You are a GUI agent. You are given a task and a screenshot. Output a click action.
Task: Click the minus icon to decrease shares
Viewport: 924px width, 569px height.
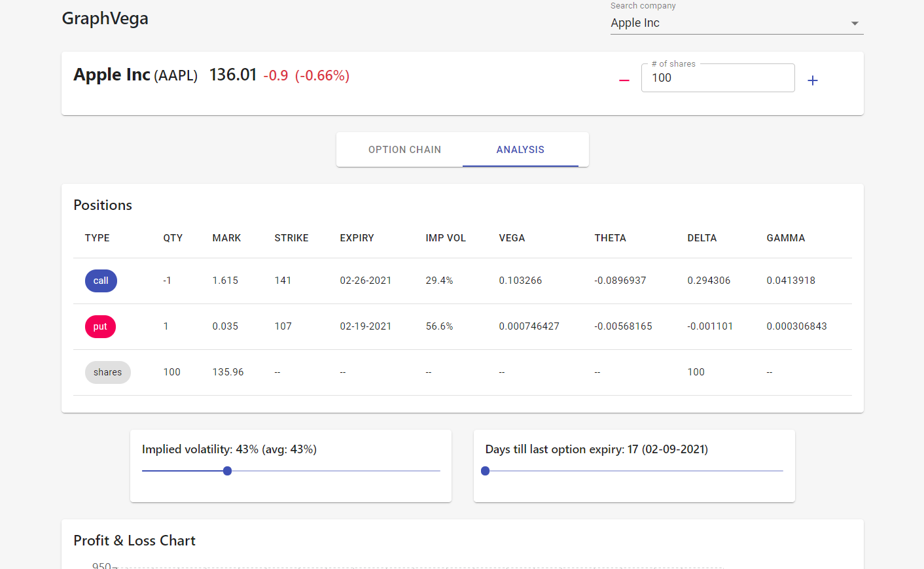(624, 80)
